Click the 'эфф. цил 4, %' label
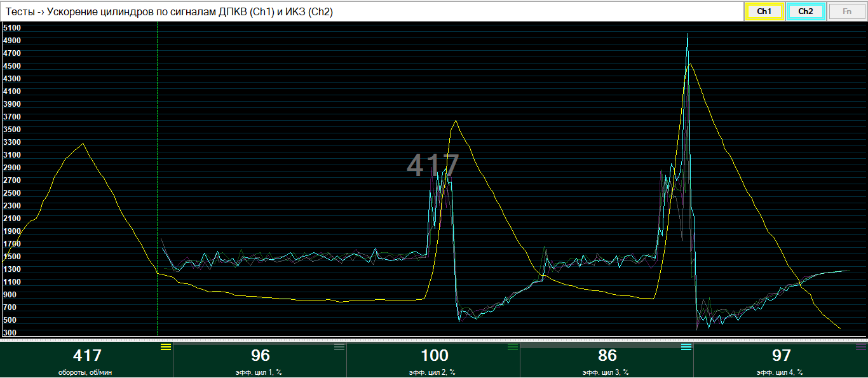Viewport: 868px width, 378px height. pyautogui.click(x=781, y=372)
